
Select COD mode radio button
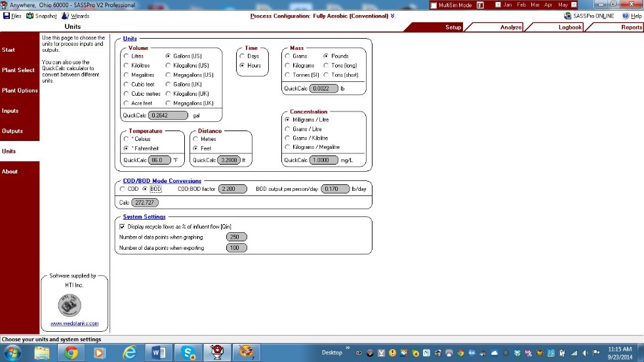(122, 189)
